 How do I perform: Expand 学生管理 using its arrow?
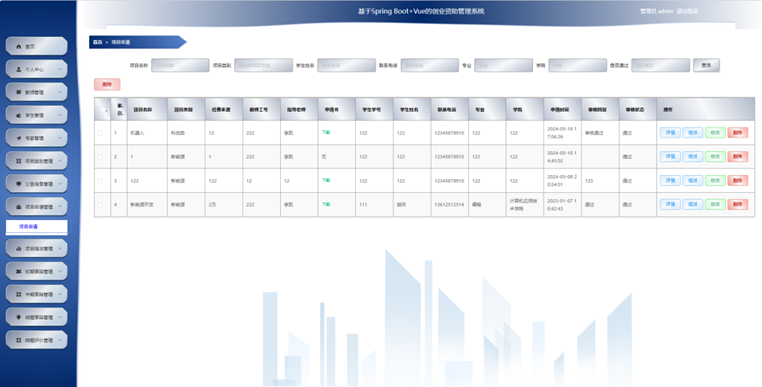click(x=60, y=115)
